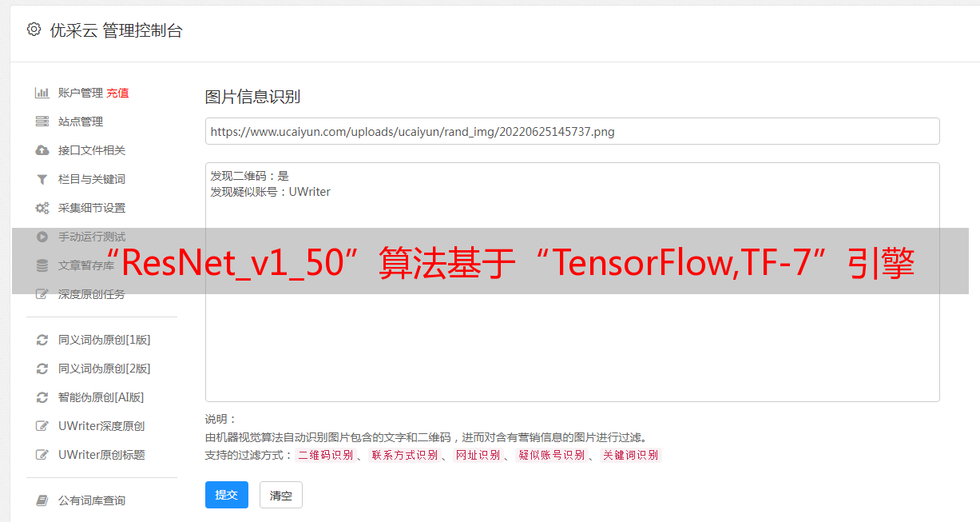
Task: Click the 关键词识别 filter tag
Action: pos(631,455)
